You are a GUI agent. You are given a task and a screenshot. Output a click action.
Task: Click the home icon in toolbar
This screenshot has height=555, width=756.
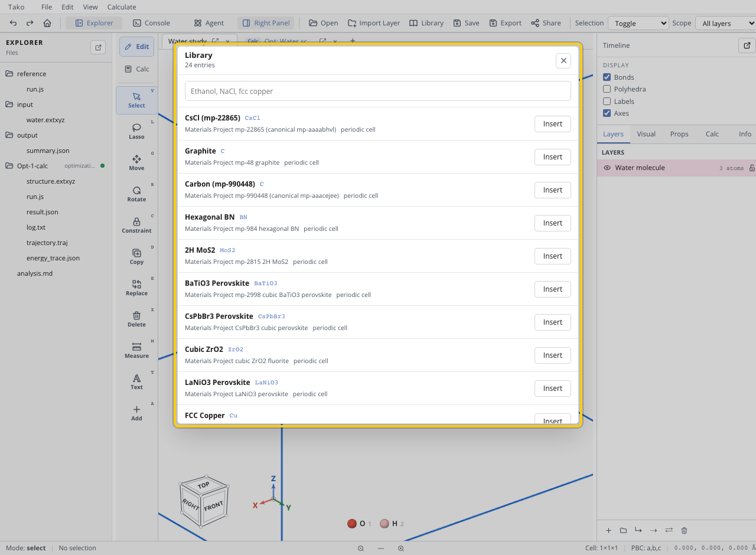click(x=47, y=23)
